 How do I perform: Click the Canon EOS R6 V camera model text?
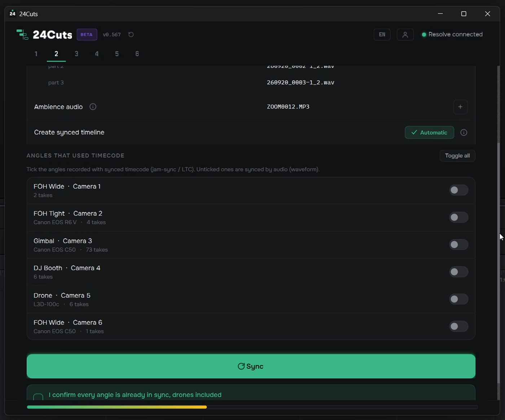[x=55, y=222]
